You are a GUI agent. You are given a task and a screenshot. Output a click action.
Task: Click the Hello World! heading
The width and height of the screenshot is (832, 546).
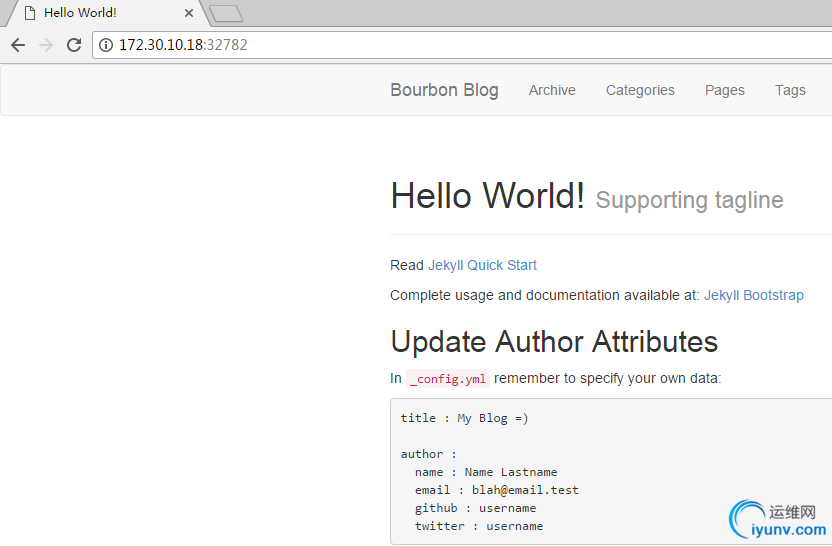(x=487, y=196)
